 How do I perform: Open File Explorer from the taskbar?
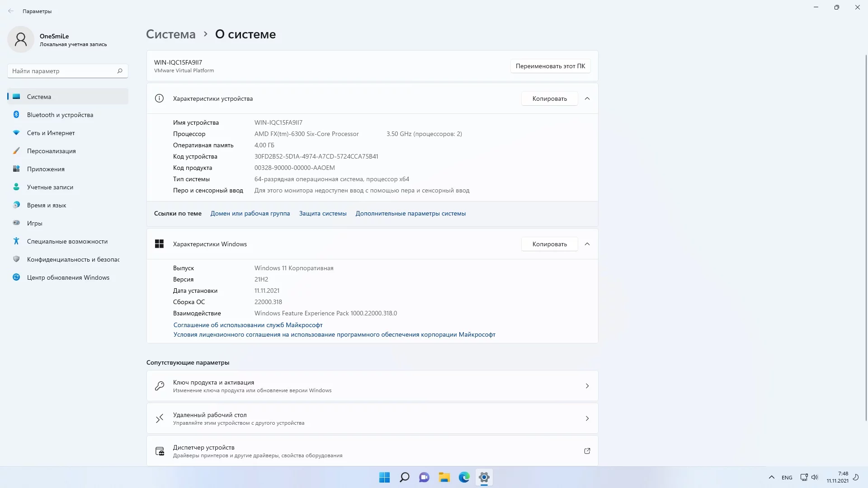pyautogui.click(x=444, y=477)
